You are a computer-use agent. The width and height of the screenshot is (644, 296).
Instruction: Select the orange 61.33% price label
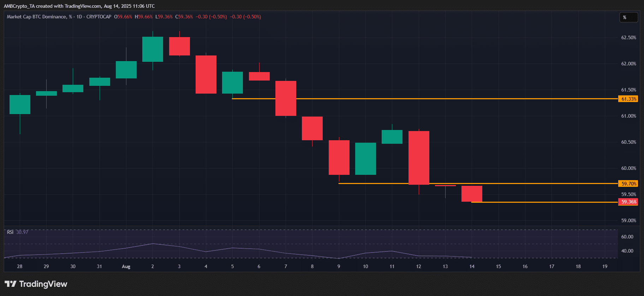628,99
